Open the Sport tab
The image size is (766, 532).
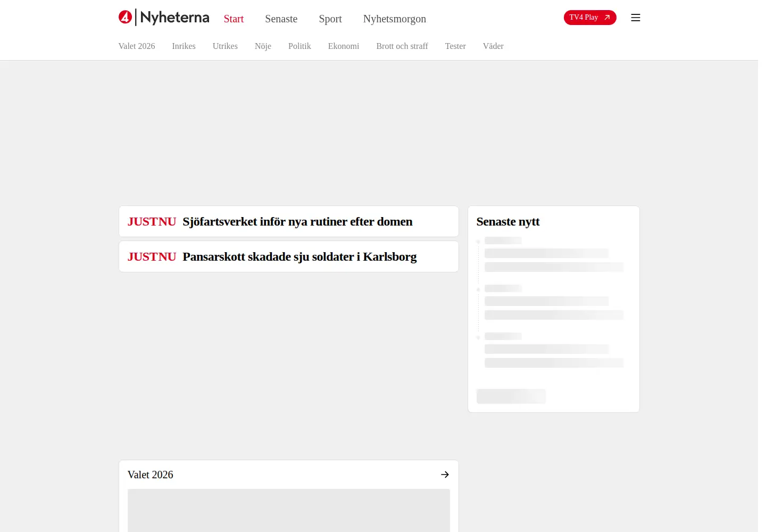[x=330, y=19]
